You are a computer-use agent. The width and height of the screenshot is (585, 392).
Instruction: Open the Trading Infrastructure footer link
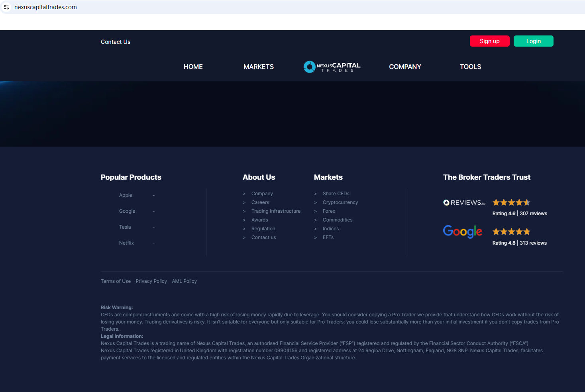point(276,211)
